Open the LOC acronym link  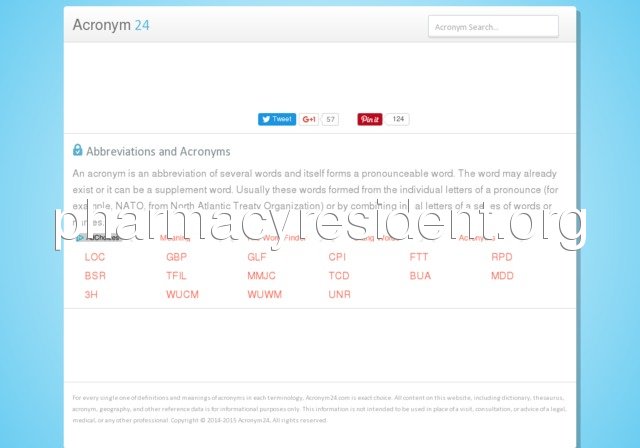click(95, 257)
